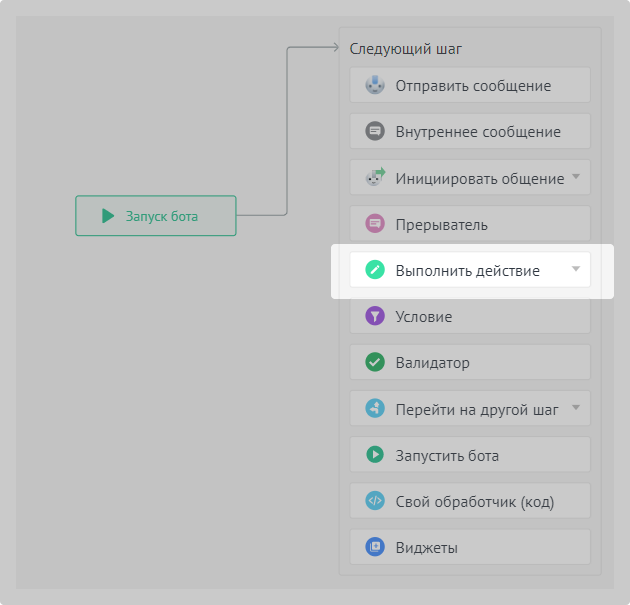Image resolution: width=630 pixels, height=605 pixels.
Task: Click the green checkmark Валидатор icon
Action: [375, 362]
